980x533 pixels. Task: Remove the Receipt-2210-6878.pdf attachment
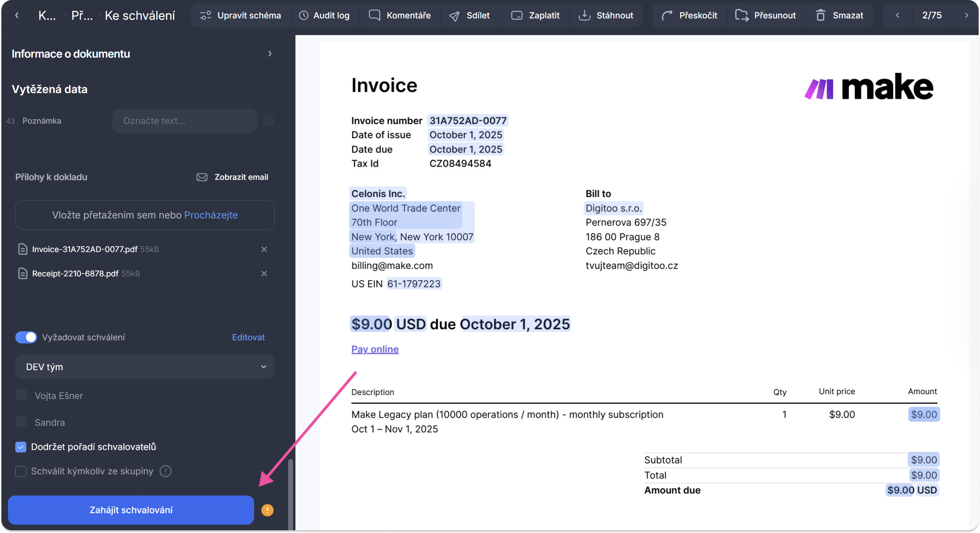[x=264, y=274]
